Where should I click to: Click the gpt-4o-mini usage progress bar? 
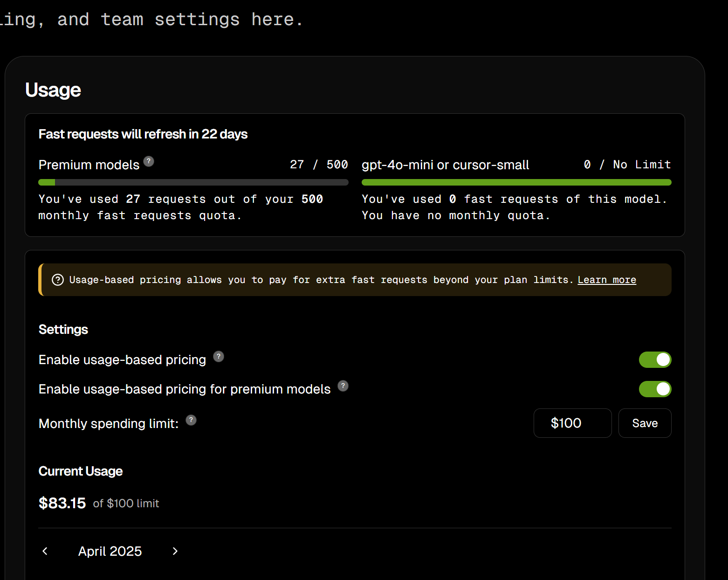(x=516, y=182)
